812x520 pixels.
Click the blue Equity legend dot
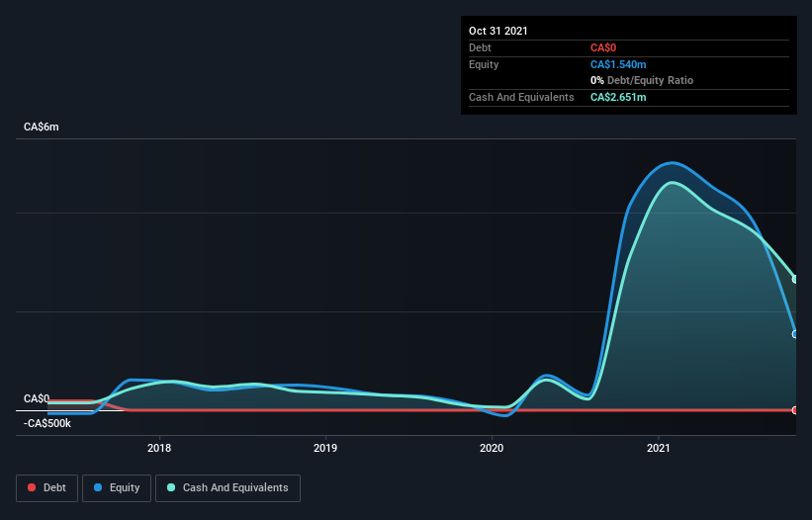(x=98, y=487)
